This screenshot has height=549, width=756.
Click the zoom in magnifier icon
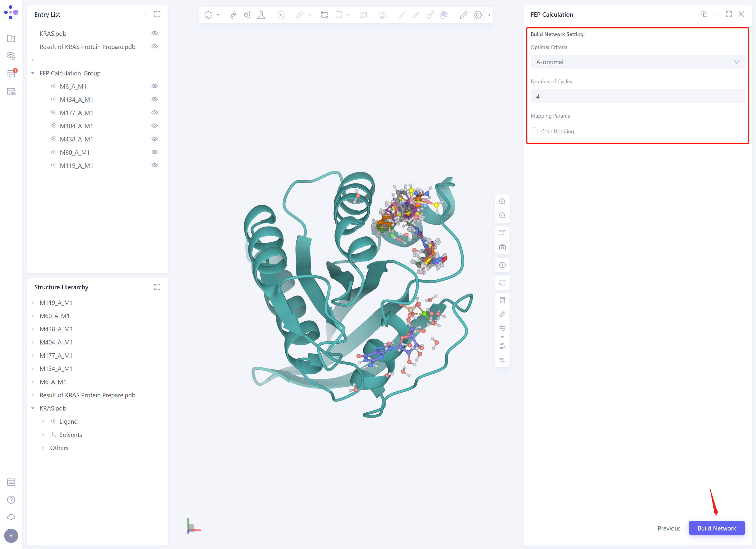click(502, 202)
